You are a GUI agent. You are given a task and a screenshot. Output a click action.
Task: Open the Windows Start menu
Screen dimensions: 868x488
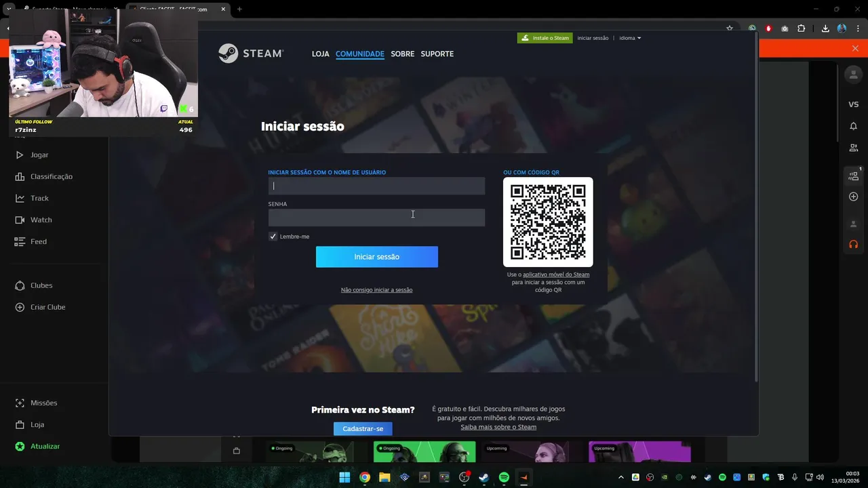pyautogui.click(x=344, y=477)
